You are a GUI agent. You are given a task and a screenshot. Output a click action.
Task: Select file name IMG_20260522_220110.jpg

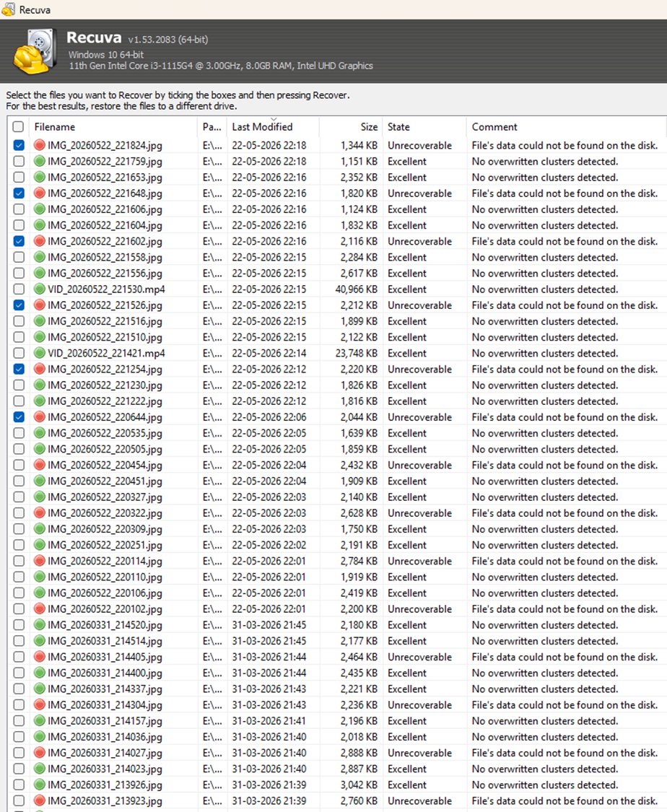click(x=105, y=577)
